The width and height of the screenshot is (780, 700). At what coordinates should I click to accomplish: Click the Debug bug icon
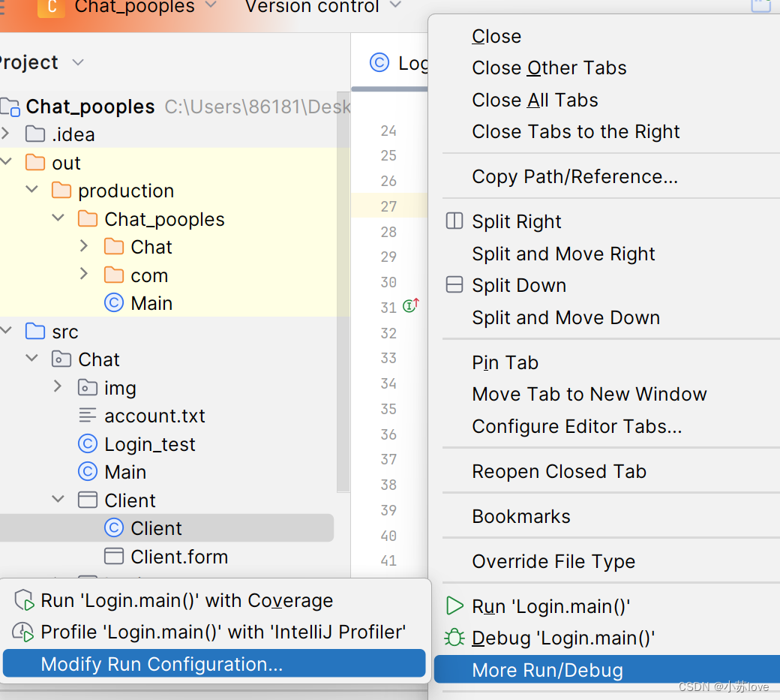(454, 637)
